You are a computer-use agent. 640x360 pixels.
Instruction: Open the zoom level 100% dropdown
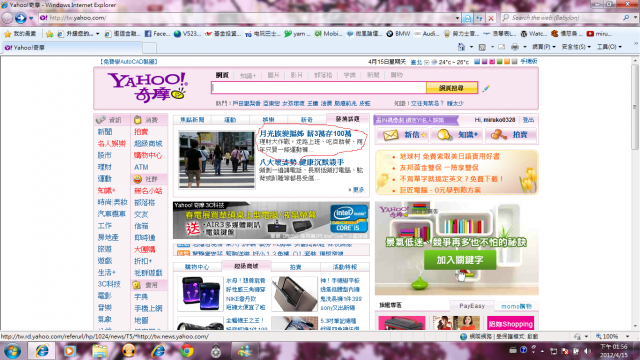[x=627, y=336]
